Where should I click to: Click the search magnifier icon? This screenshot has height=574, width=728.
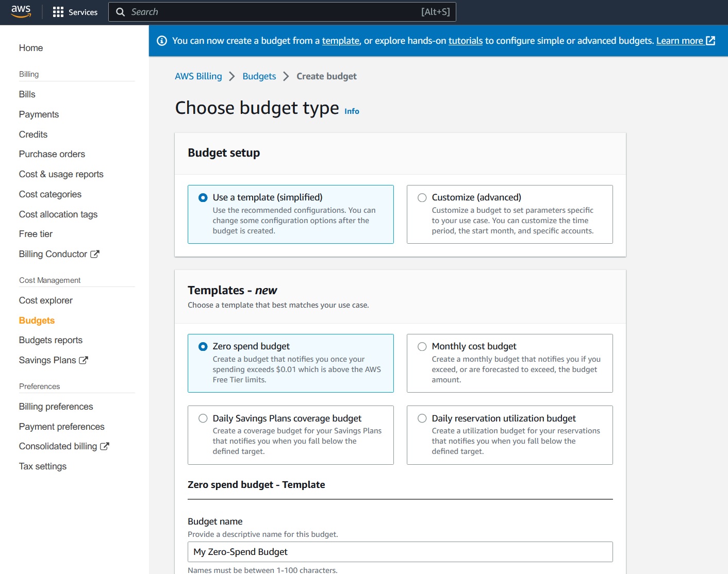[120, 12]
